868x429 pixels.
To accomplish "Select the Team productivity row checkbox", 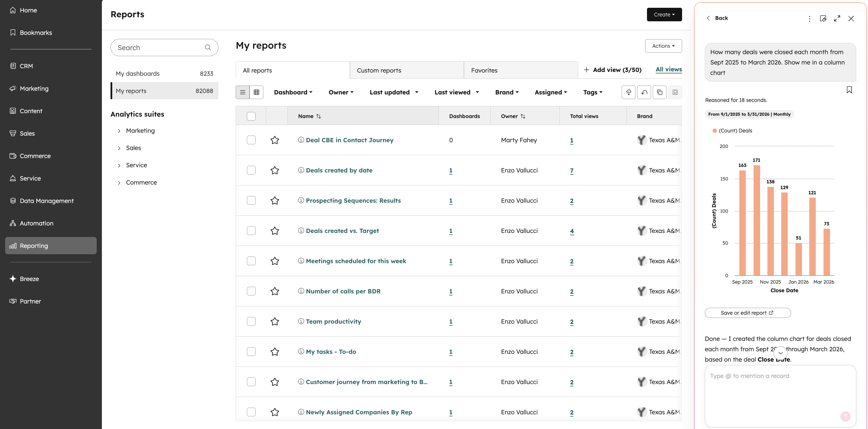I will pyautogui.click(x=251, y=321).
